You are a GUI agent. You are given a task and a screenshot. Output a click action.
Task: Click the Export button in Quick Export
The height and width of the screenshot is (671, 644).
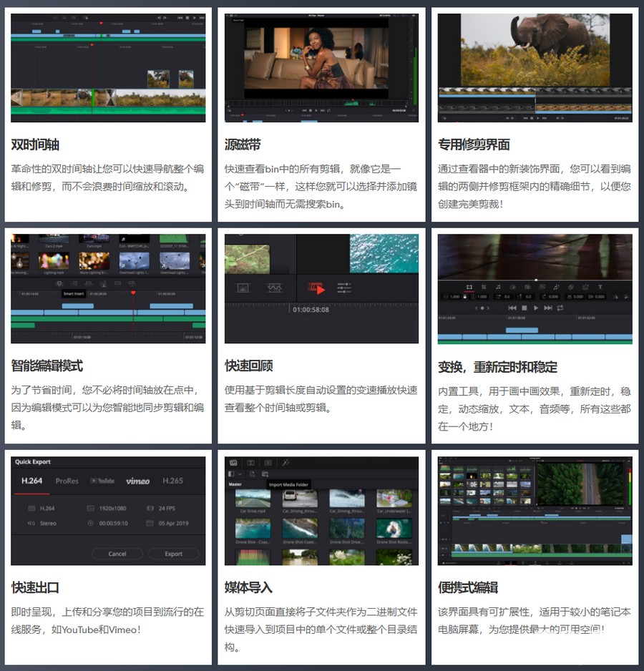click(x=173, y=554)
